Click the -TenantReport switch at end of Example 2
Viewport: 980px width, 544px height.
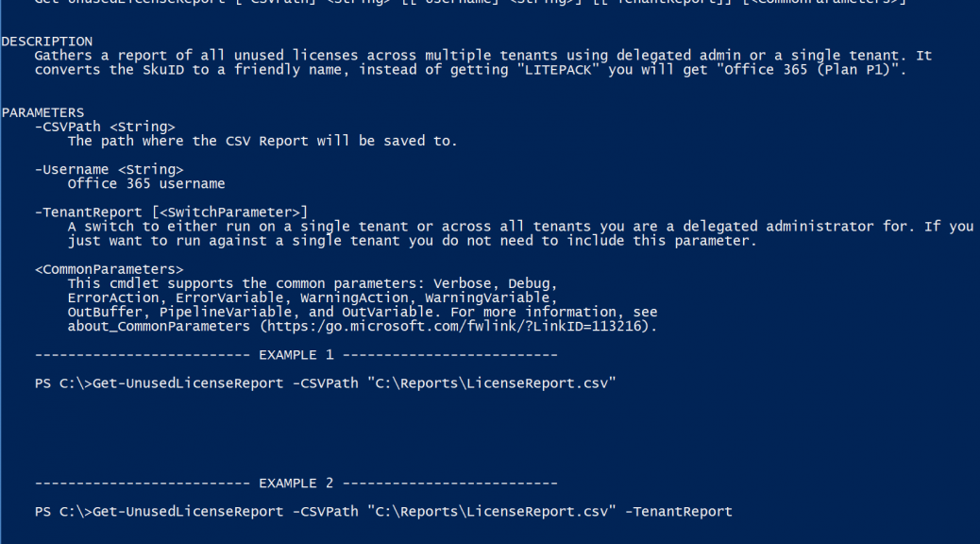click(x=679, y=512)
